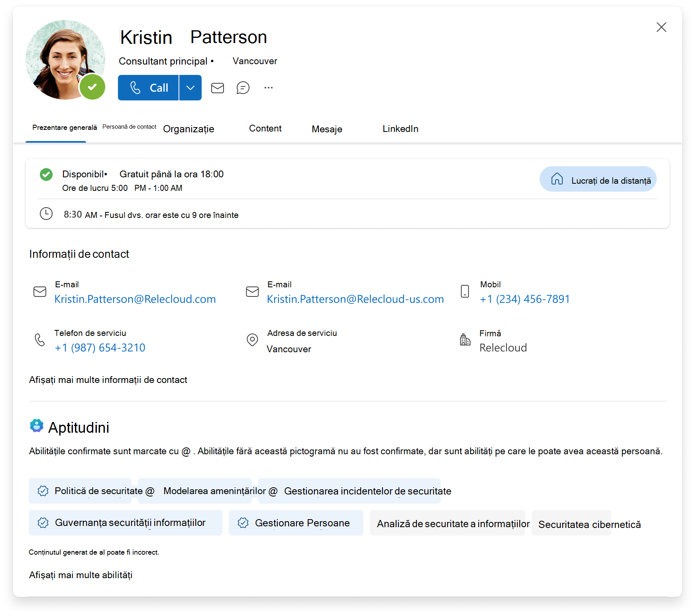
Task: Click the Informații de contact heading
Action: [x=79, y=254]
